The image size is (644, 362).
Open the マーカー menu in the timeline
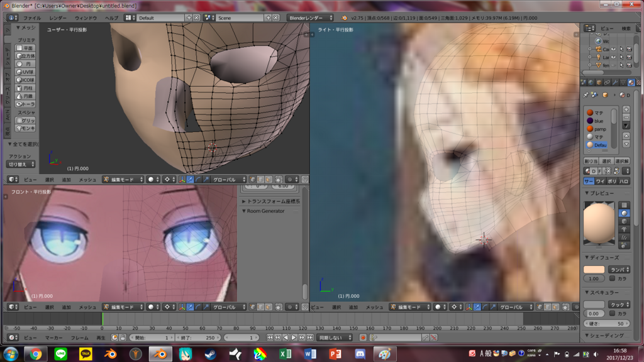[54, 337]
